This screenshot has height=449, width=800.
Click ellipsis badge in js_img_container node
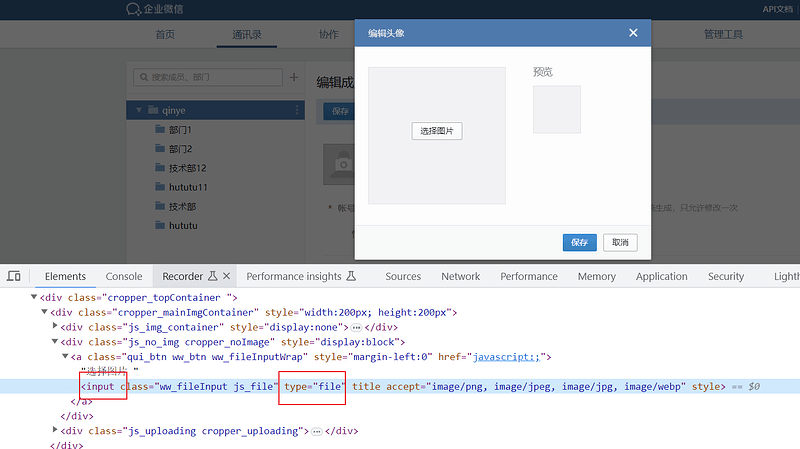[x=356, y=328]
